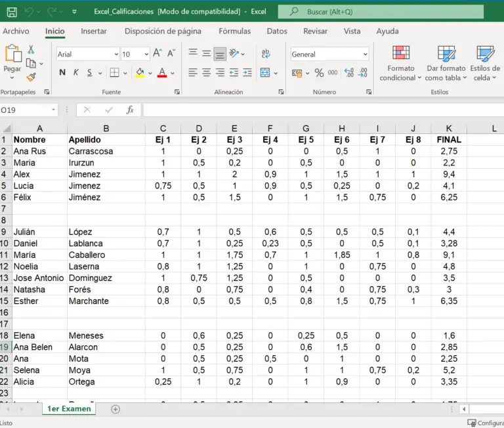The height and width of the screenshot is (428, 504).
Task: Switch to the Insertar ribbon tab
Action: tap(94, 31)
